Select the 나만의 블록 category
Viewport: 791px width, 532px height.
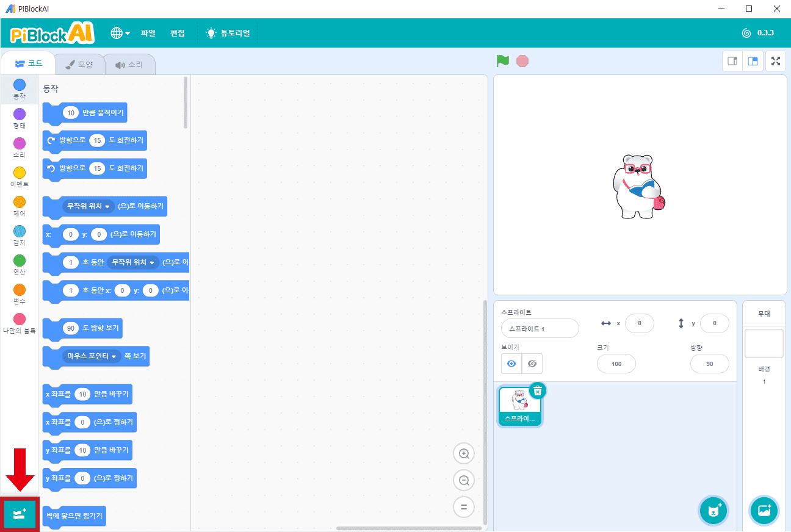click(20, 323)
